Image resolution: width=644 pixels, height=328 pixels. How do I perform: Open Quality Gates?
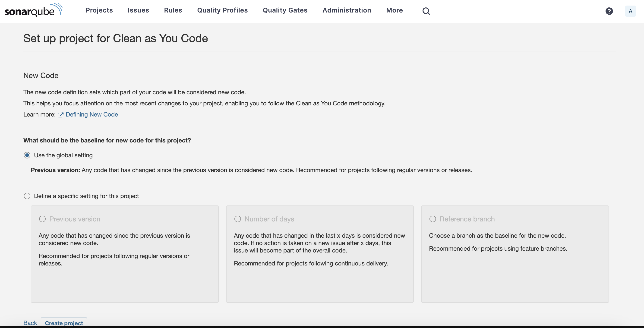pyautogui.click(x=285, y=10)
